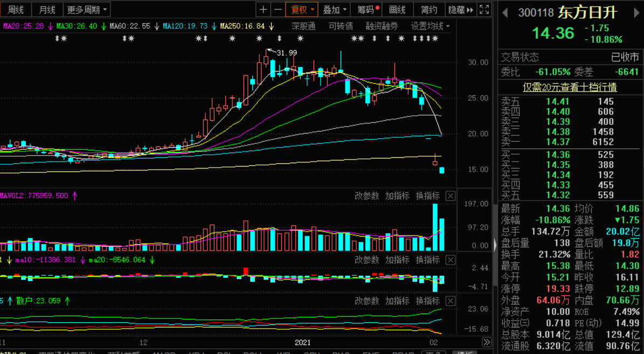The height and width of the screenshot is (354, 644).
Task: Switch to 周线 weekly chart
Action: (x=16, y=10)
